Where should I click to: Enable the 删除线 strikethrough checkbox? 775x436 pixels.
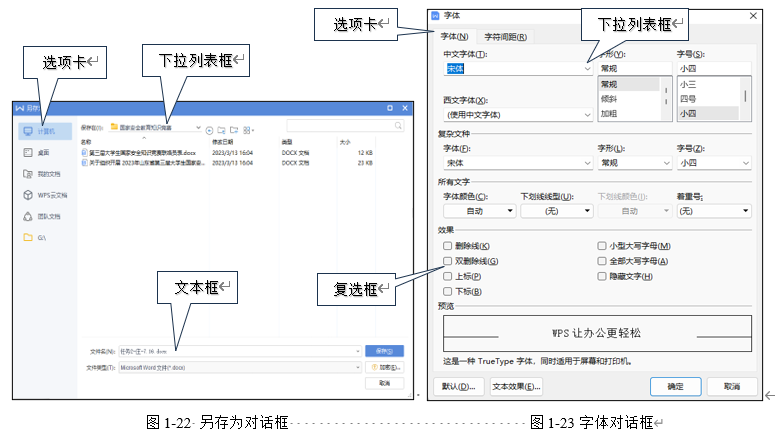[447, 246]
